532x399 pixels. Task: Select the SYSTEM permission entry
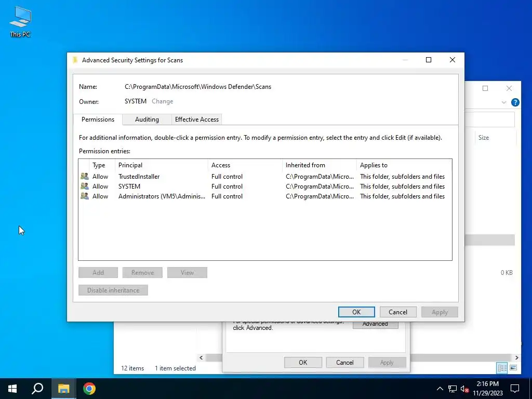click(265, 187)
